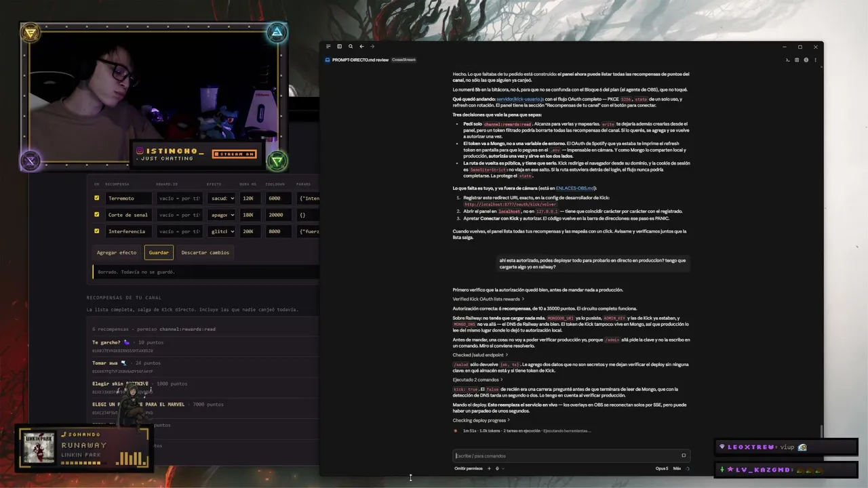Viewport: 868px width, 488px height.
Task: Click the LEOXTREW chat message
Action: [x=787, y=447]
